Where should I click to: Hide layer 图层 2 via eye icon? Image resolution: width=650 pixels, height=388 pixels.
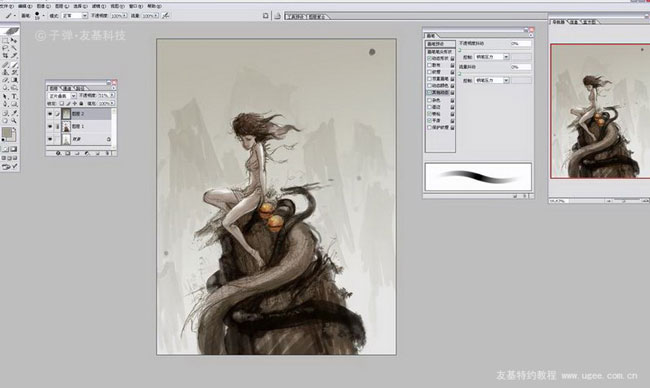(x=50, y=114)
